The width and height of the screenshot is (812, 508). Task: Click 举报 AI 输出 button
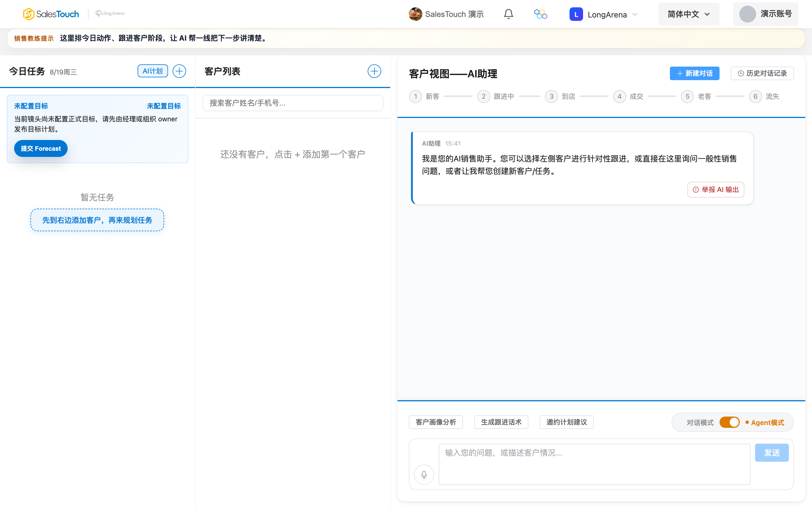click(715, 189)
